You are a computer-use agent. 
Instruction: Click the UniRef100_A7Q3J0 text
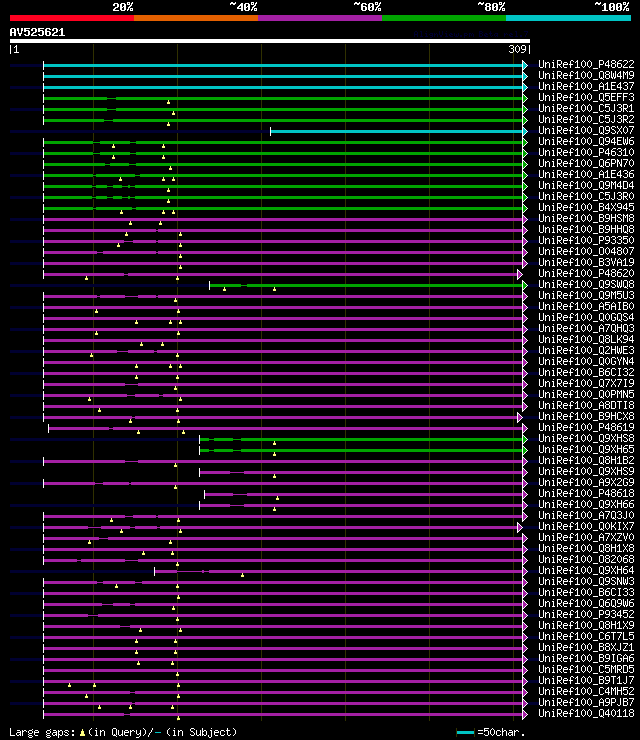pyautogui.click(x=586, y=516)
